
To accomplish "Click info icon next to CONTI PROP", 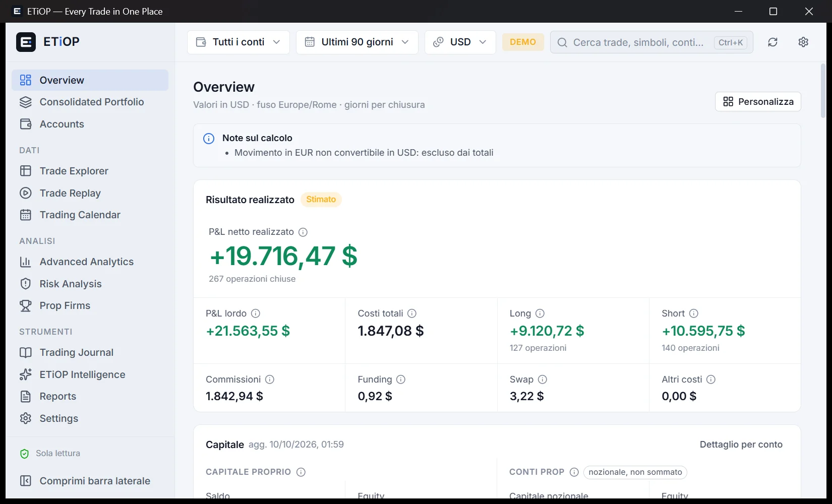I will point(574,472).
